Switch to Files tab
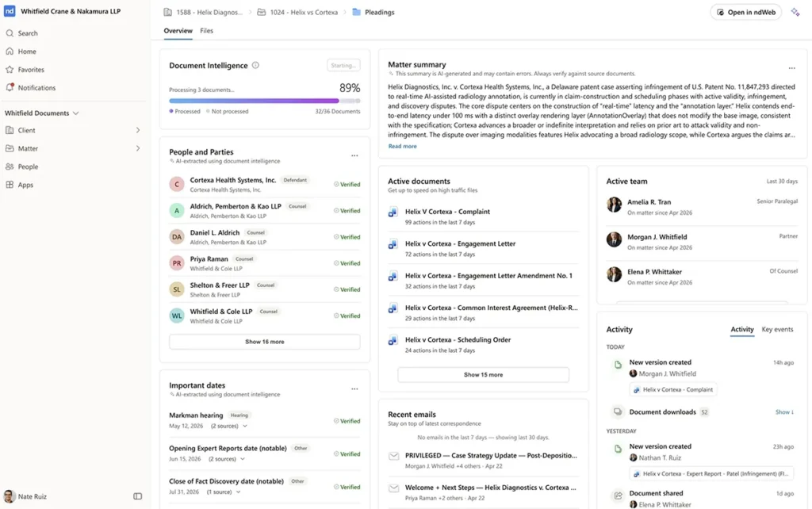 tap(207, 31)
